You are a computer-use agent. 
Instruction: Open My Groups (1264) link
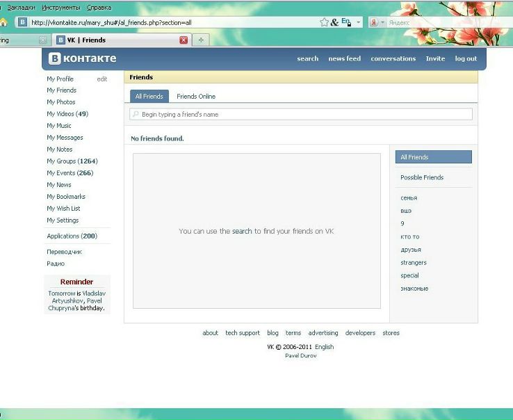72,161
